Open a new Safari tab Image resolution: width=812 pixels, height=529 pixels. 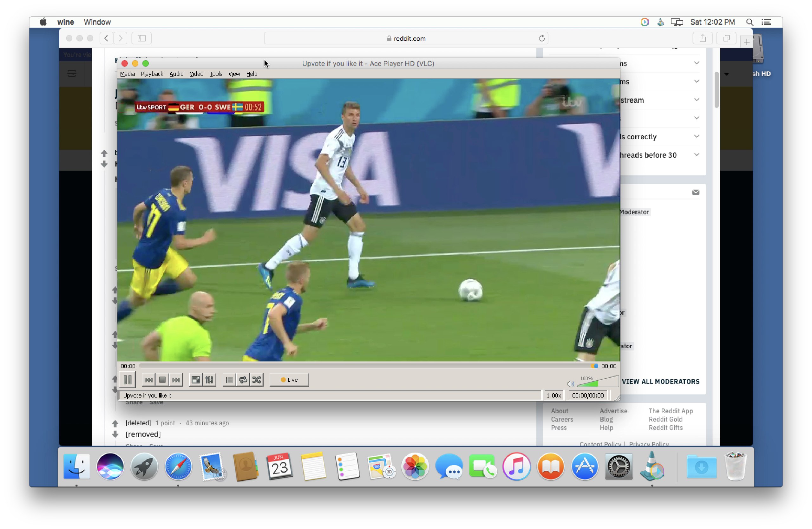(x=746, y=42)
